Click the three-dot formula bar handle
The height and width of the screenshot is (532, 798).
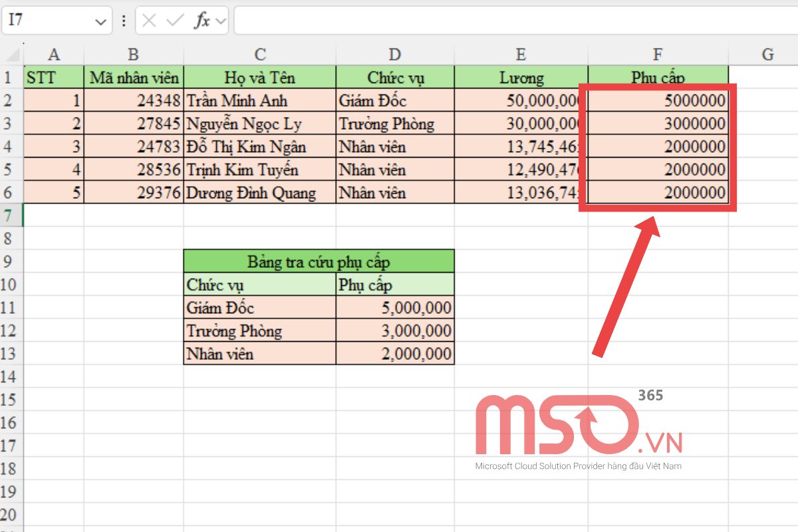pos(124,21)
